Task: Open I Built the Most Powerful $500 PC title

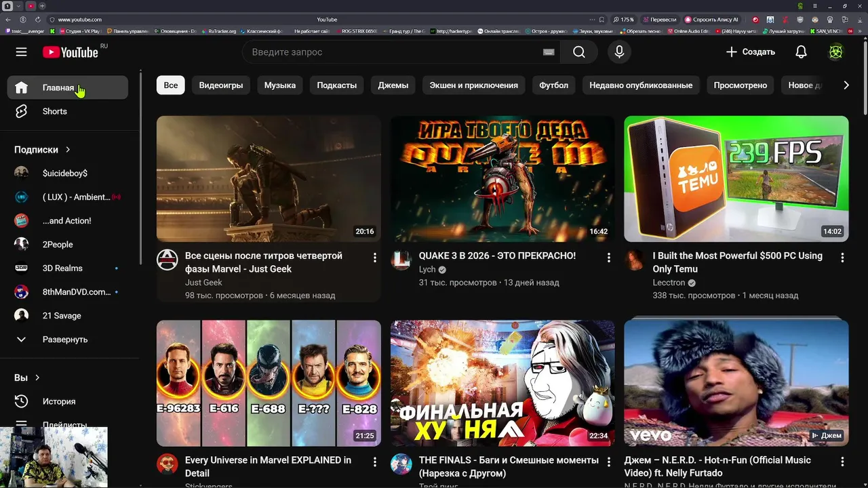Action: pyautogui.click(x=738, y=262)
